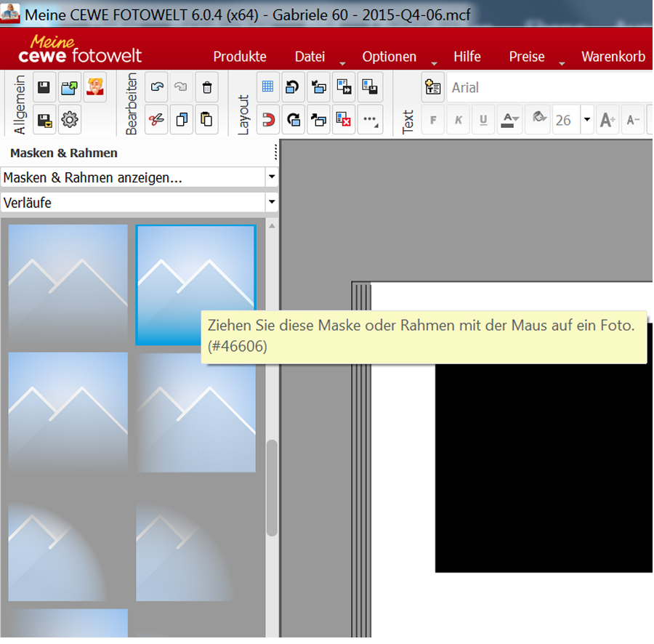Screen dimensions: 654x644
Task: Toggle underline (U) text formatting
Action: pos(483,120)
